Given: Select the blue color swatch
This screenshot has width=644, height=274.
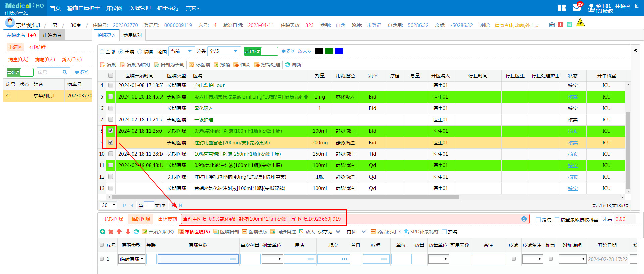Looking at the screenshot, I should click(339, 51).
